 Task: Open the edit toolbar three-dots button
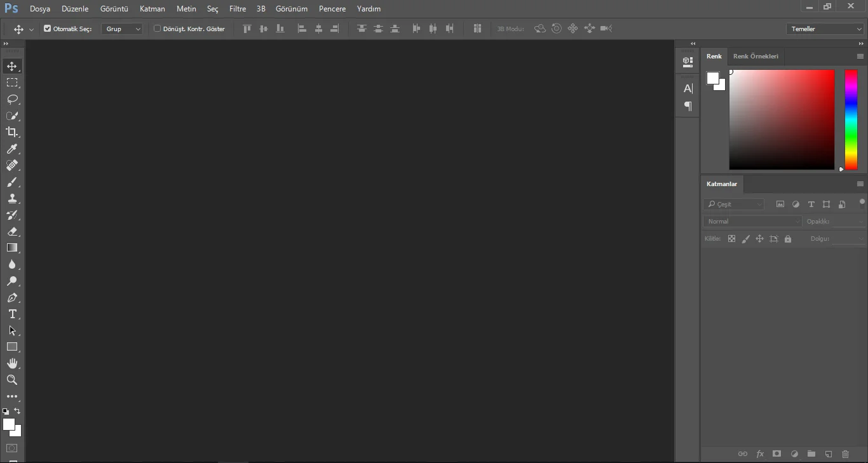point(12,396)
